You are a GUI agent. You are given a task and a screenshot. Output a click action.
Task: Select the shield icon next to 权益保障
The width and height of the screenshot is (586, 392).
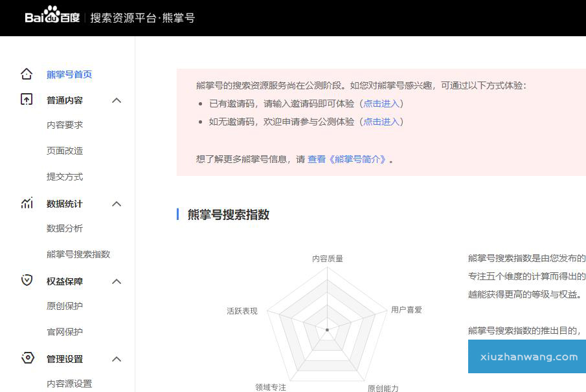click(27, 281)
